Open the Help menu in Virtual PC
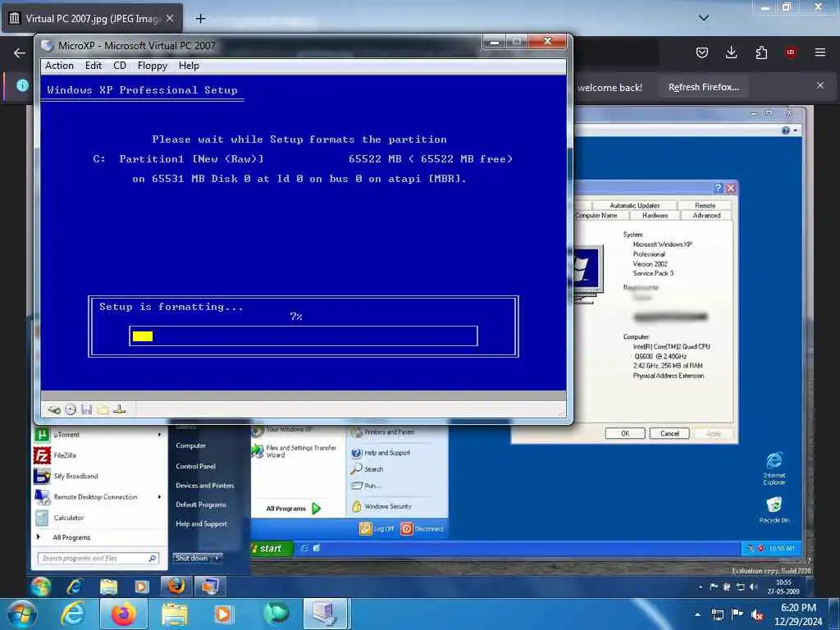The height and width of the screenshot is (630, 840). click(189, 66)
